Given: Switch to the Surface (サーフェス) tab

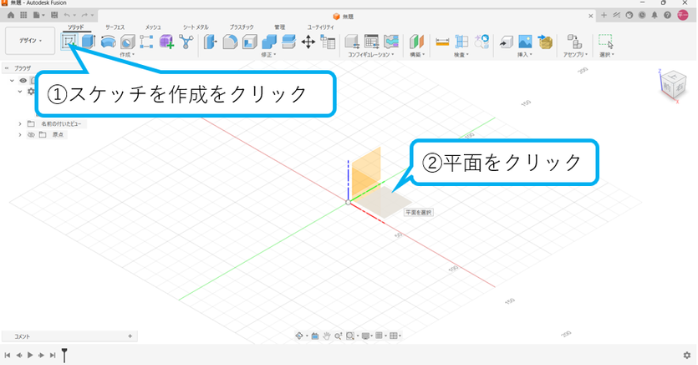Looking at the screenshot, I should click(115, 27).
